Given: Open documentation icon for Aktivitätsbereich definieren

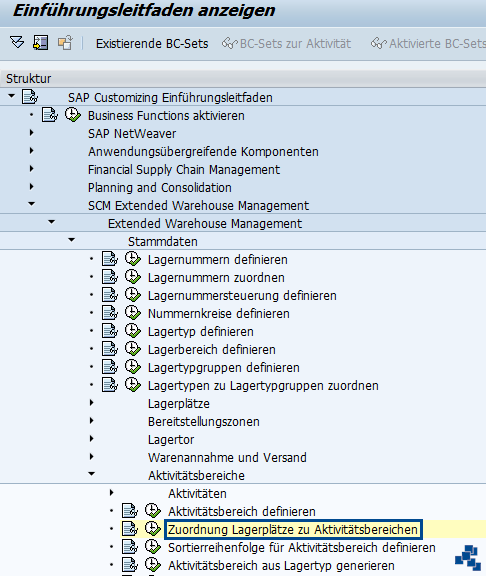Looking at the screenshot, I should 129,511.
